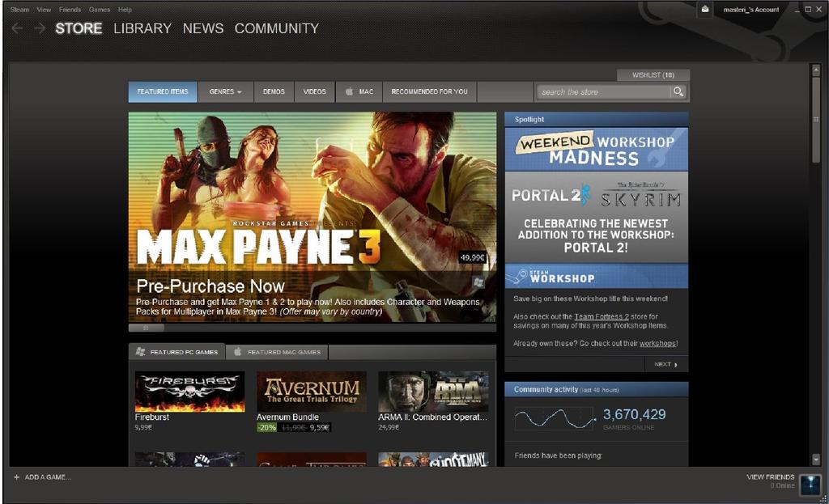Open the Games menu
Screen dimensions: 829x504
pos(100,10)
